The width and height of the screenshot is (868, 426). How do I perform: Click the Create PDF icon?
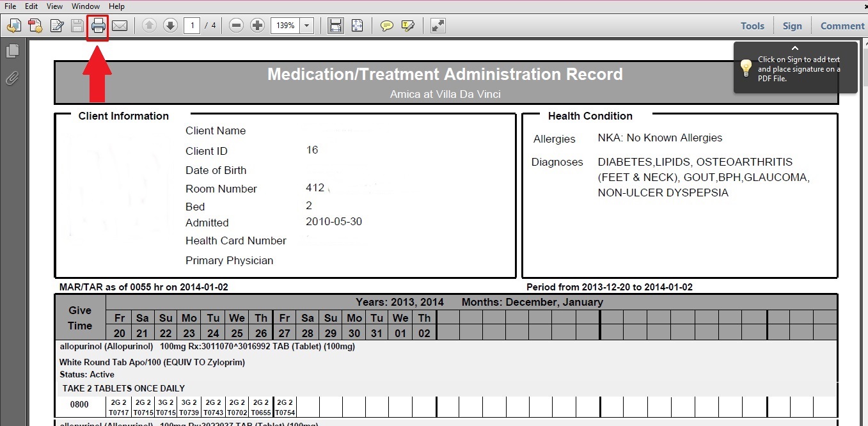[13, 26]
